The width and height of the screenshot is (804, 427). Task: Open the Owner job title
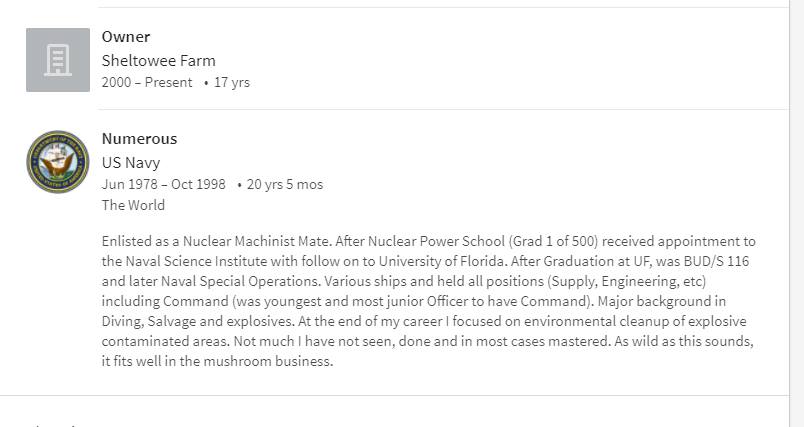coord(126,37)
